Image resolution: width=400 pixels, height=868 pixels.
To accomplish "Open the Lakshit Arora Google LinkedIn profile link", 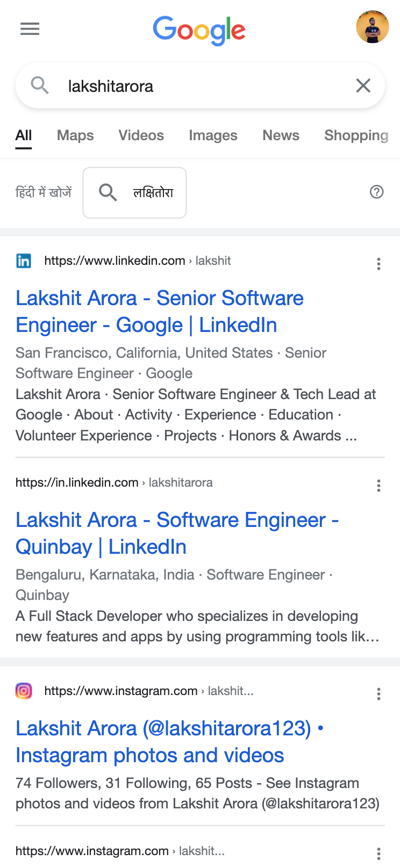I will pos(160,312).
